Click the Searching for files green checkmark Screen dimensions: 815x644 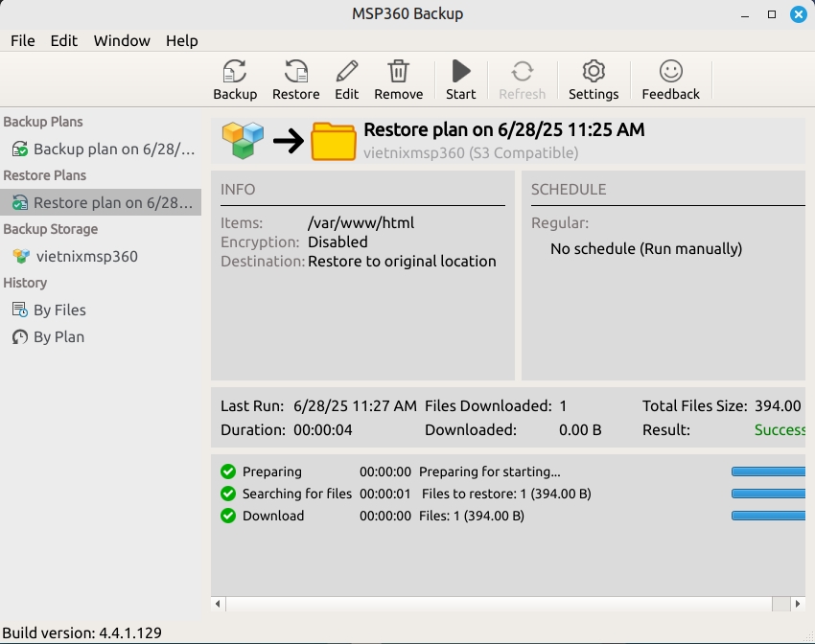(x=227, y=494)
